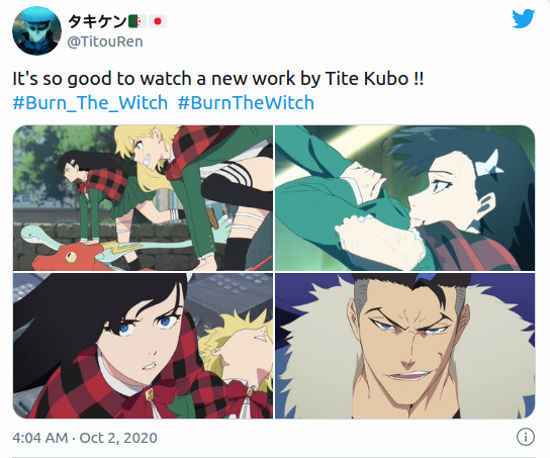Follow the #BurnTheWitch hashtag
Screen dimensions: 550x458
246,102
